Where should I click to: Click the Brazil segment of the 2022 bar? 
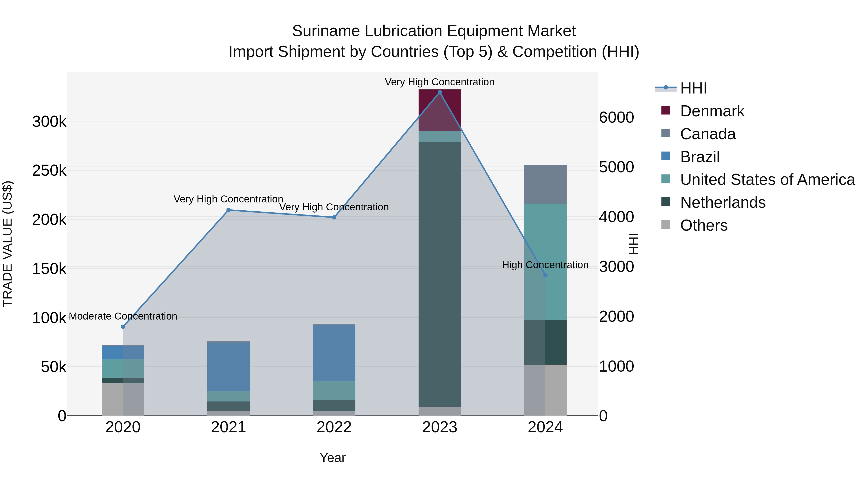click(334, 353)
